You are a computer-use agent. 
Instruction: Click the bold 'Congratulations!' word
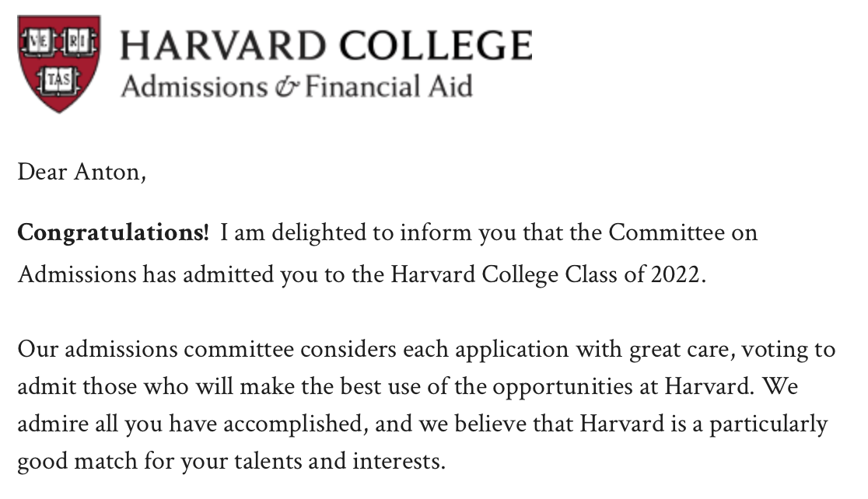pyautogui.click(x=114, y=233)
